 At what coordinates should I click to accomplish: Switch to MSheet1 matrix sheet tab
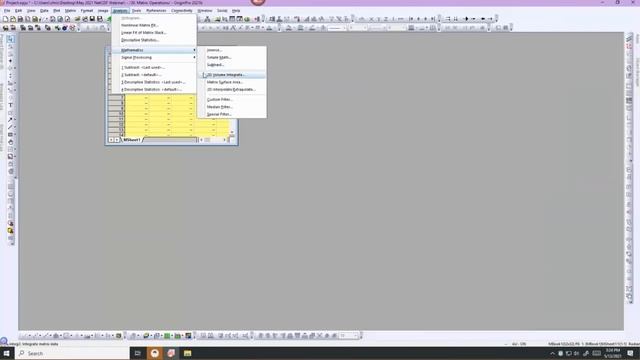click(x=131, y=140)
